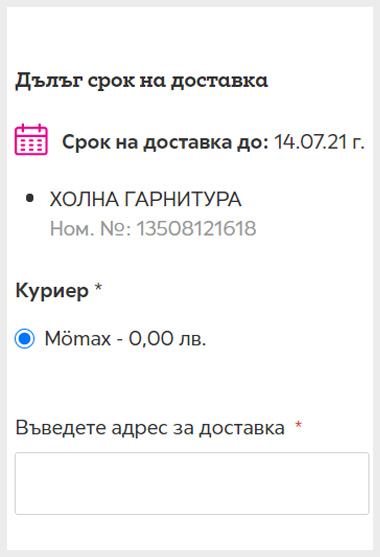This screenshot has width=380, height=557.
Task: Click the pink calendar icon
Action: tap(31, 139)
